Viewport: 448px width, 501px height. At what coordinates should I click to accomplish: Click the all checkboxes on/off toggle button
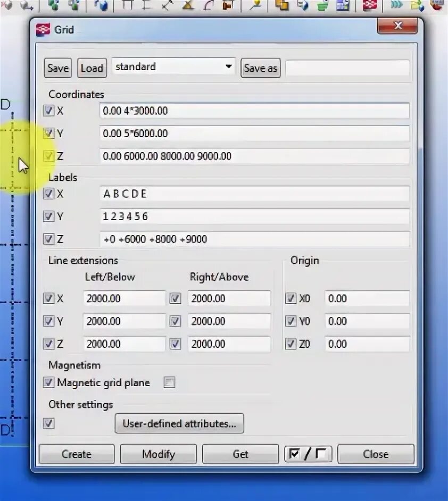click(x=308, y=454)
